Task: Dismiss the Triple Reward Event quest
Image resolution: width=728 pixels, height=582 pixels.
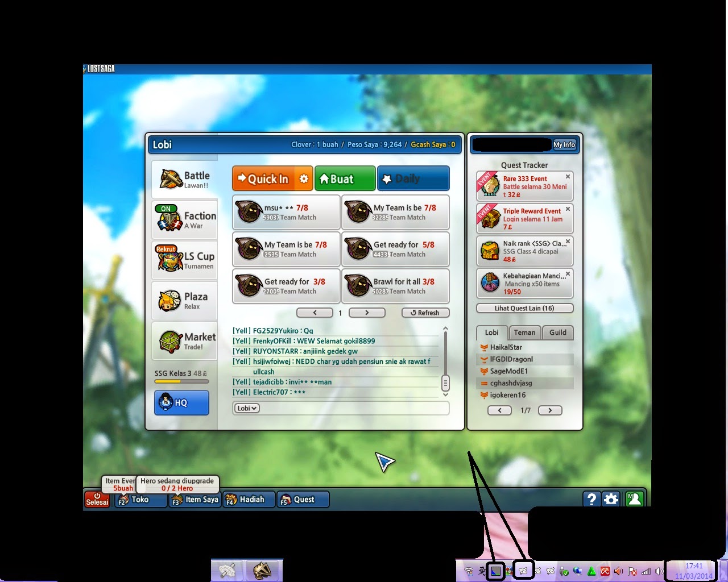Action: tap(568, 209)
